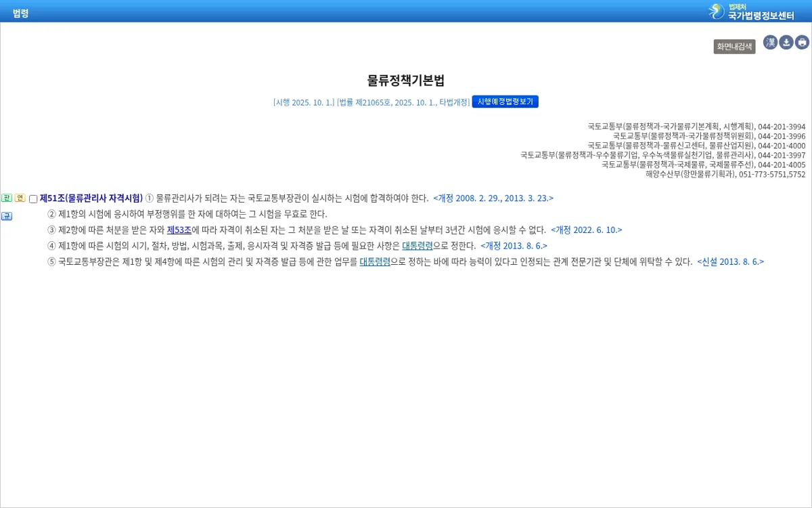The image size is (812, 508).
Task: Click amendment note <개정 2013. 8. 6.>
Action: click(x=514, y=246)
